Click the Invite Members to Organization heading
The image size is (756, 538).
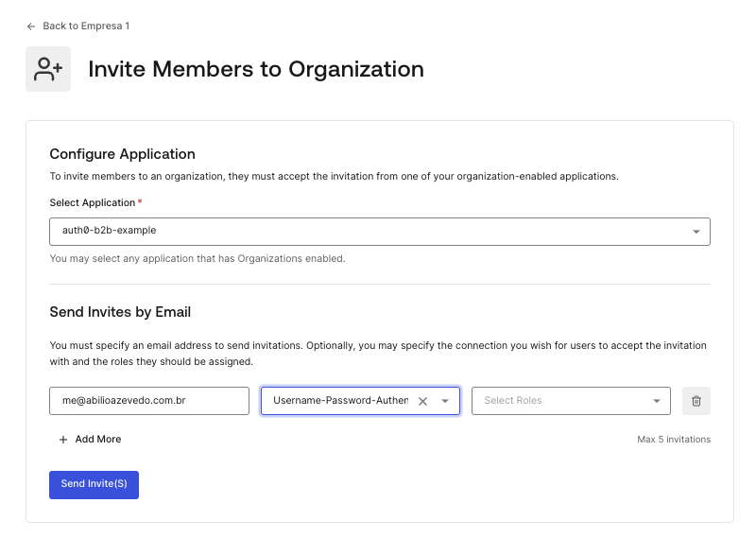(x=256, y=69)
